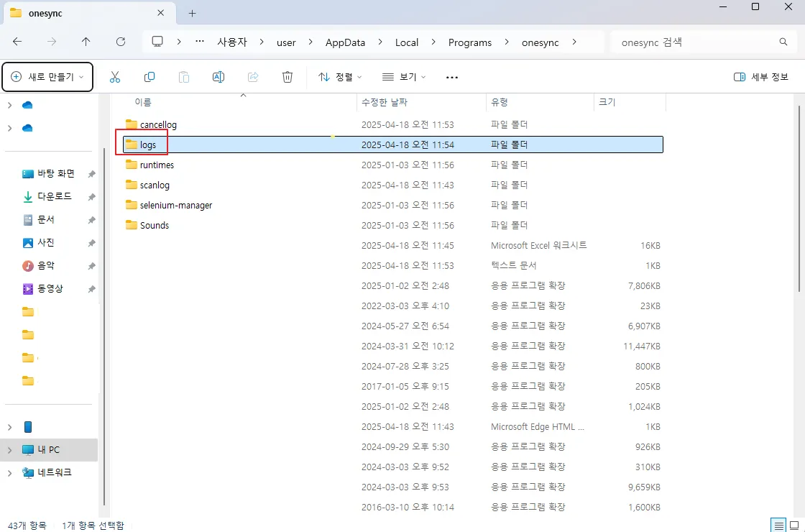Expand the 네트워크 tree node
The height and width of the screenshot is (532, 805).
pos(9,472)
